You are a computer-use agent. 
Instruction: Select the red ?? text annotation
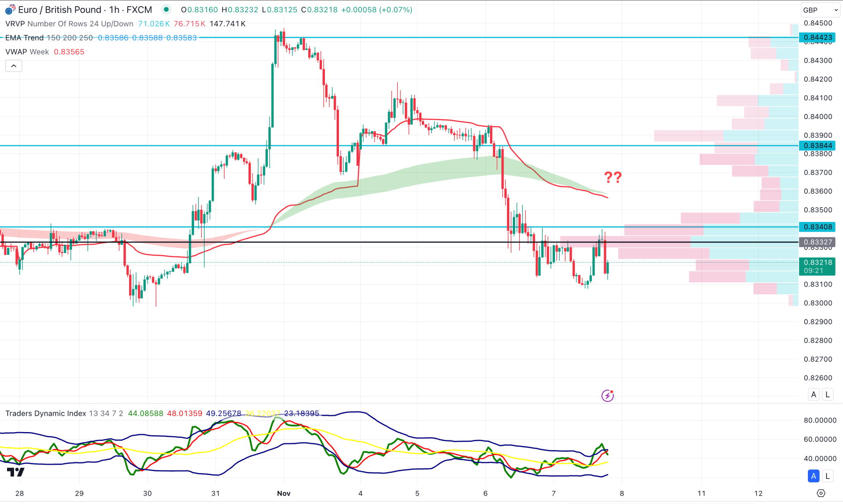pos(613,177)
